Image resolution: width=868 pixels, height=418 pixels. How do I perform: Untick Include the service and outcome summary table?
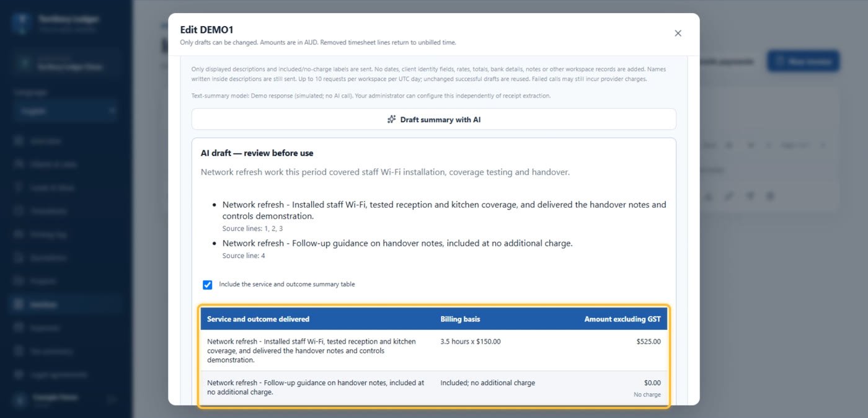(208, 285)
